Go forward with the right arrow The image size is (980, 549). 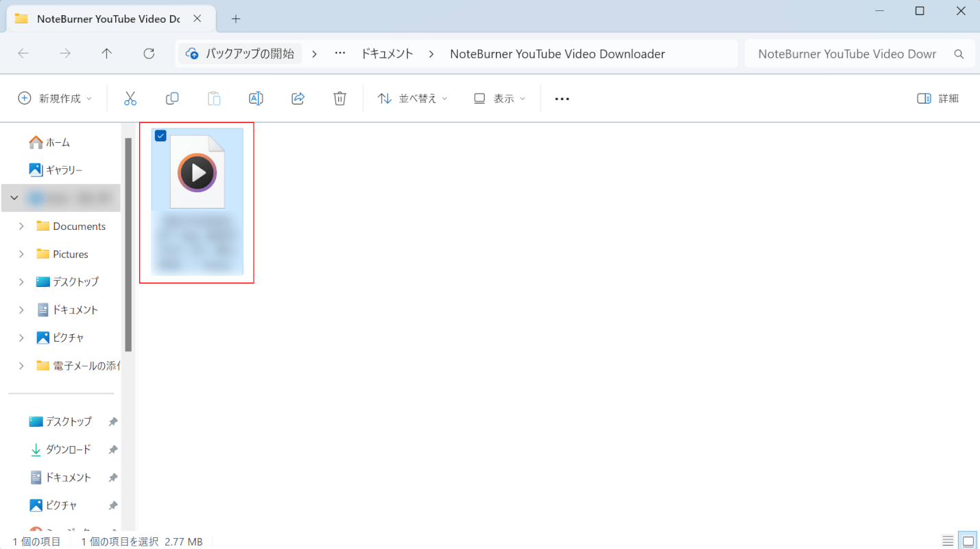click(65, 54)
